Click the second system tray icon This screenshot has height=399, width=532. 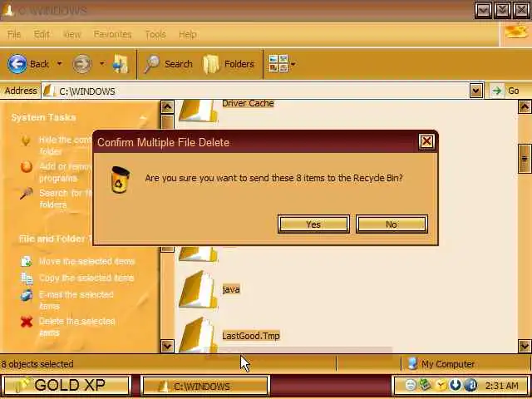(425, 385)
